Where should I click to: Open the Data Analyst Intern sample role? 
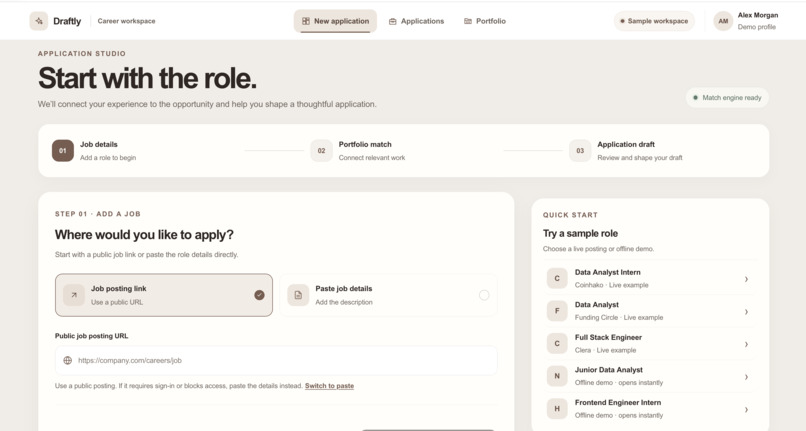click(x=650, y=279)
